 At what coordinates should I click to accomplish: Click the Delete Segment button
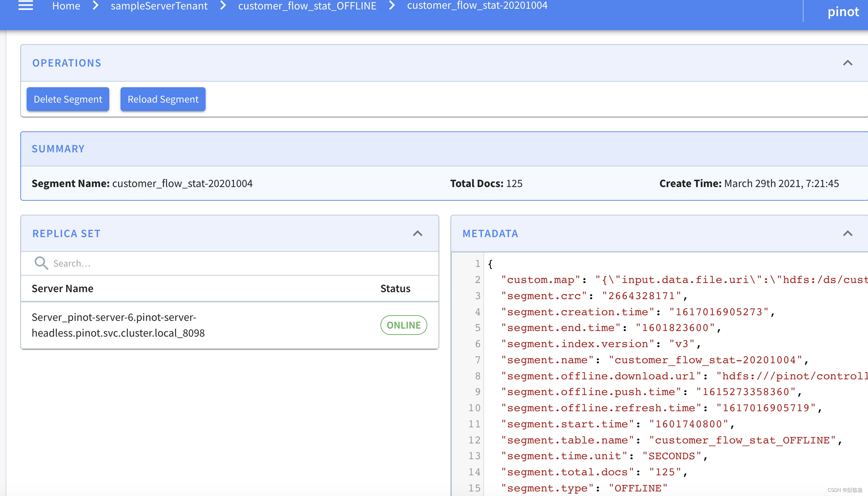(68, 99)
